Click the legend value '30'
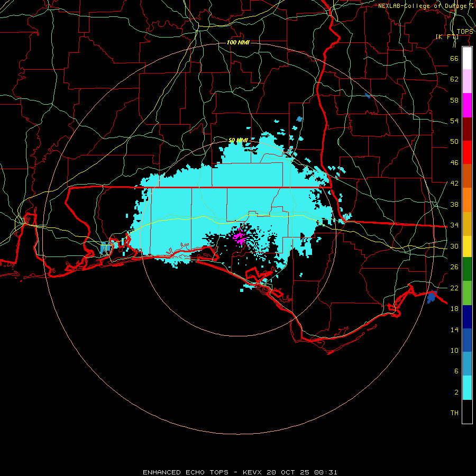Image resolution: width=476 pixels, height=476 pixels. pyautogui.click(x=454, y=246)
